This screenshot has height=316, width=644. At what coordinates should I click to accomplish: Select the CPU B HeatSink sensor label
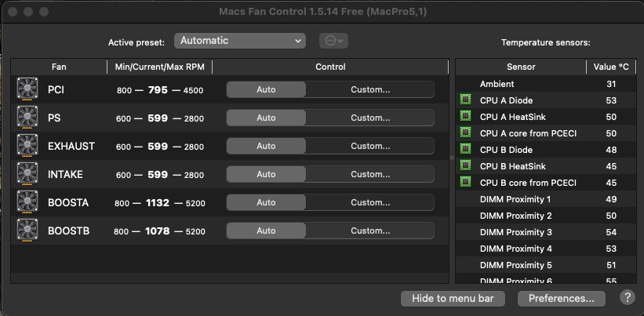click(x=512, y=166)
